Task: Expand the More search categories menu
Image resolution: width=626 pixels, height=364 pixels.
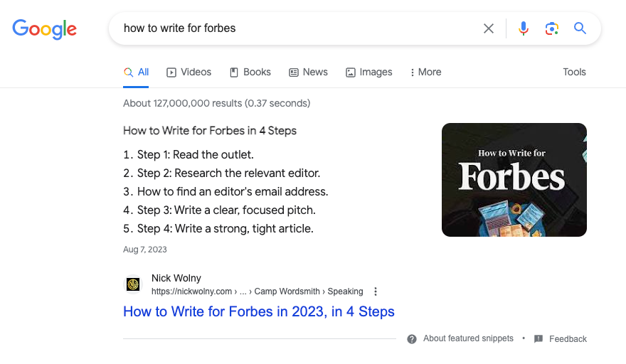Action: pyautogui.click(x=425, y=73)
